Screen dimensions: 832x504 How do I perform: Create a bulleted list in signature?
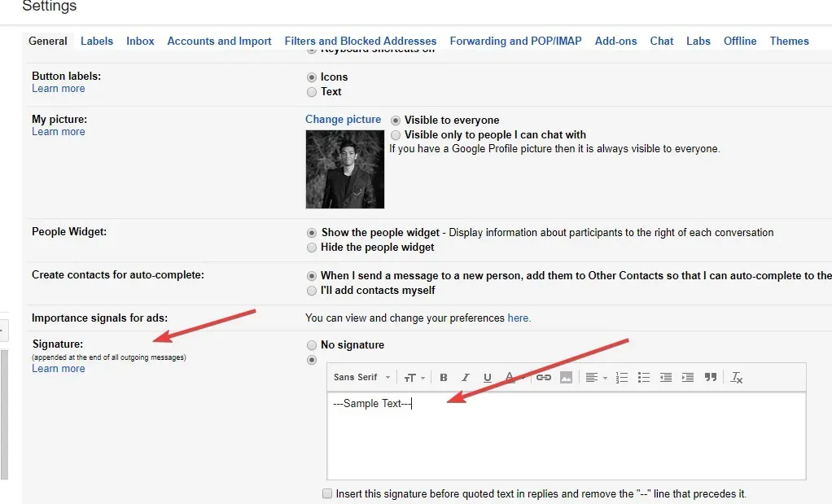(x=644, y=377)
